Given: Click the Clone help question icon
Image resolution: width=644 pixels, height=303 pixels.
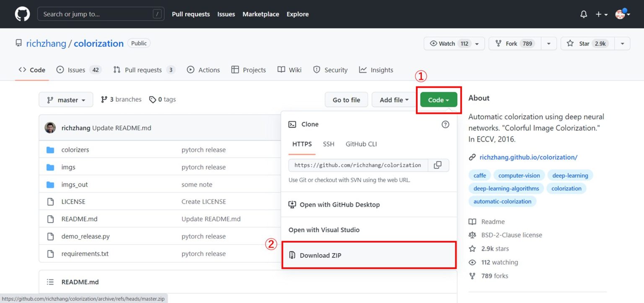Looking at the screenshot, I should point(445,124).
